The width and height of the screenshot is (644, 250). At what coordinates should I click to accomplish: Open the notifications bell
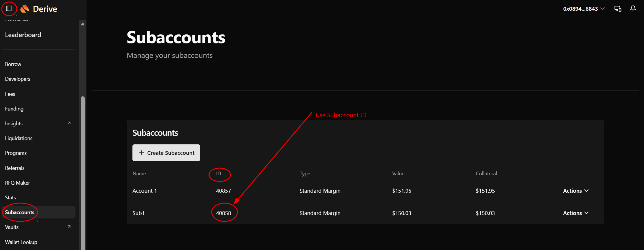click(x=633, y=9)
